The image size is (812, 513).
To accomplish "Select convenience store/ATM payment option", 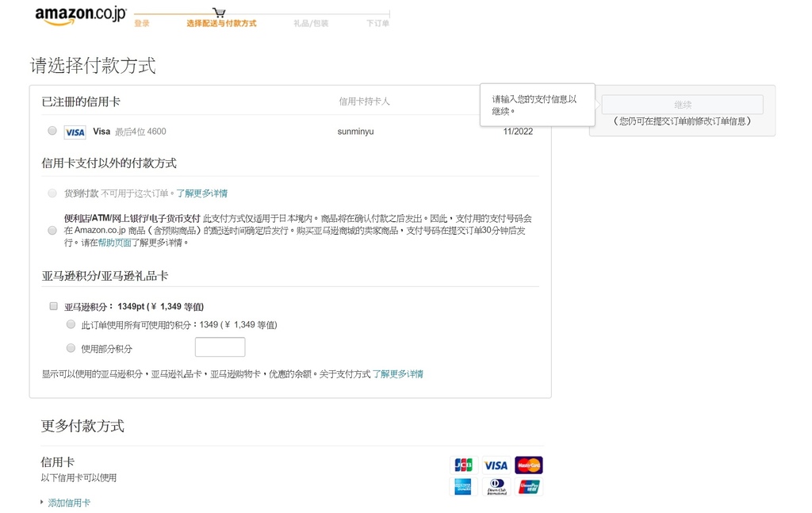I will (x=52, y=231).
